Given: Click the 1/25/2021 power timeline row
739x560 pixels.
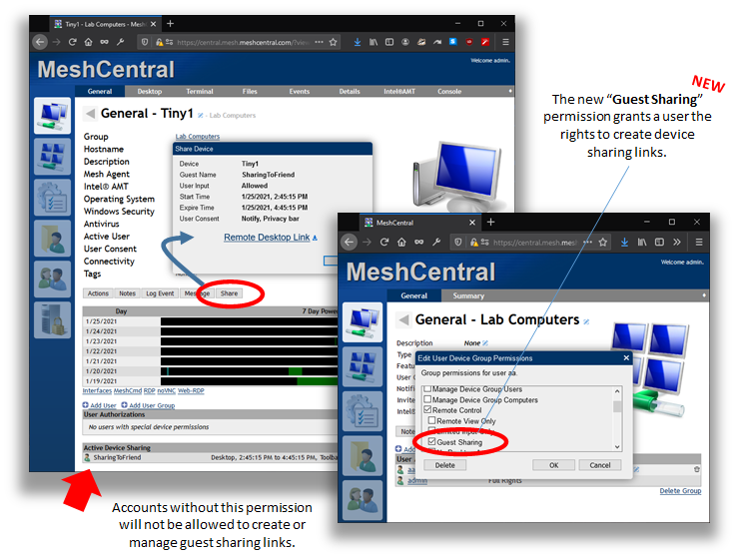Looking at the screenshot, I should [x=210, y=321].
